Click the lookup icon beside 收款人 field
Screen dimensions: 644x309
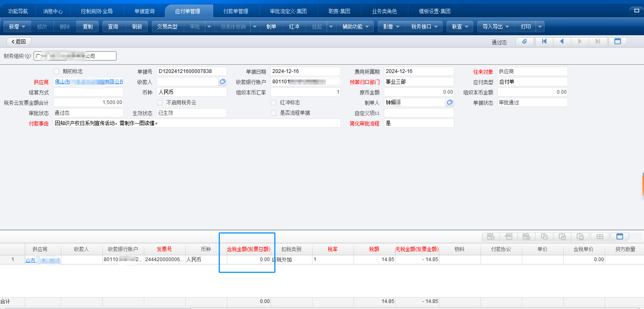click(222, 82)
